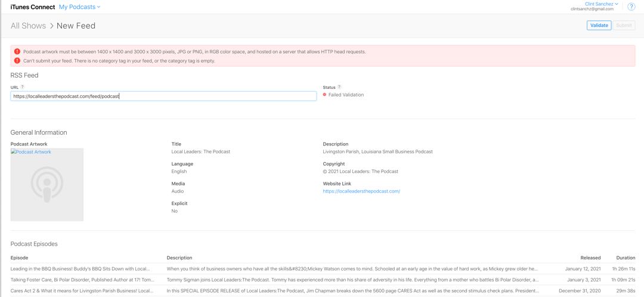Click the 'Local Leaders: The Podcast' title value

coord(201,151)
